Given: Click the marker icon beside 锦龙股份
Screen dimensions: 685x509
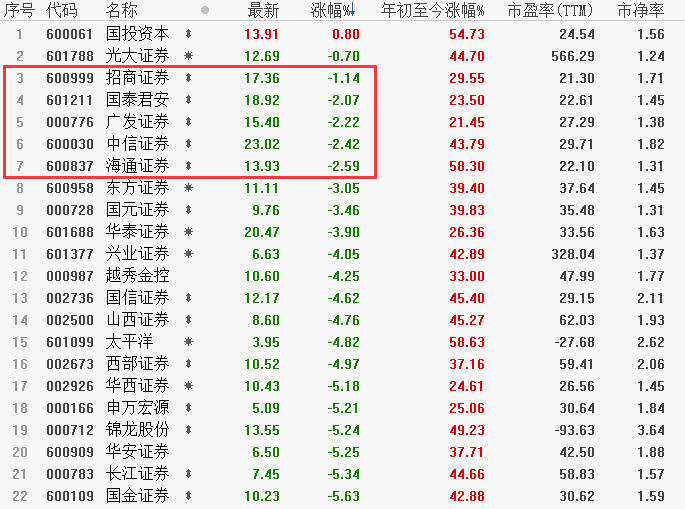Looking at the screenshot, I should tap(188, 430).
